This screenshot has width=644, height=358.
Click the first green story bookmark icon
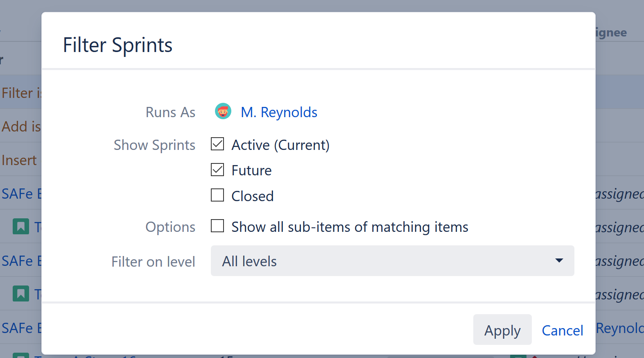21,227
